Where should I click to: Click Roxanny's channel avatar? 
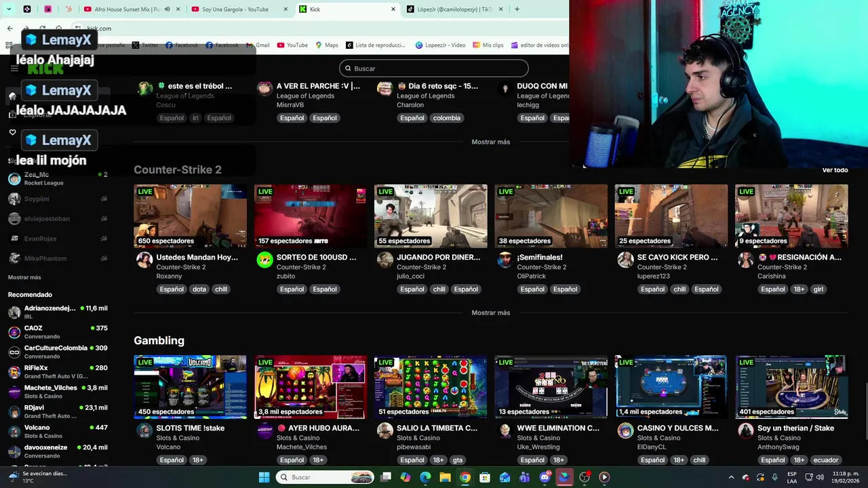(x=144, y=260)
